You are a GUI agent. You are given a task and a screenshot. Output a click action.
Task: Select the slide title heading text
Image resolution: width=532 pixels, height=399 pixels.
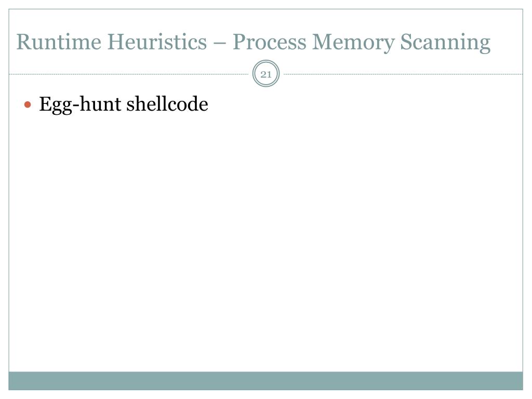click(253, 43)
